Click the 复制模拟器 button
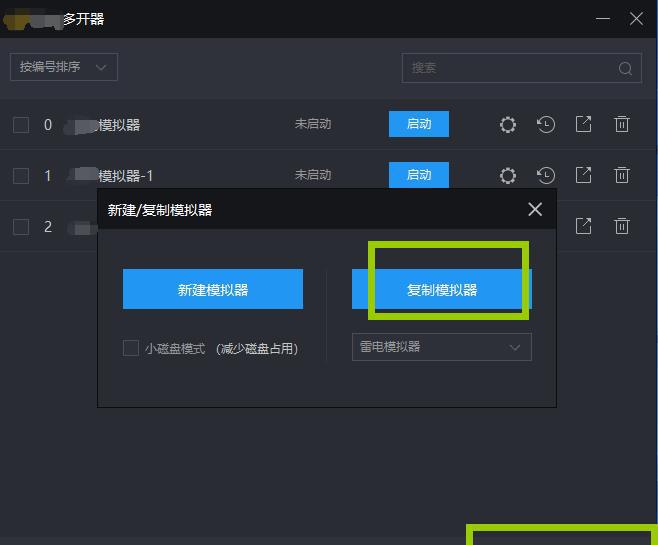This screenshot has width=658, height=545. coord(442,289)
